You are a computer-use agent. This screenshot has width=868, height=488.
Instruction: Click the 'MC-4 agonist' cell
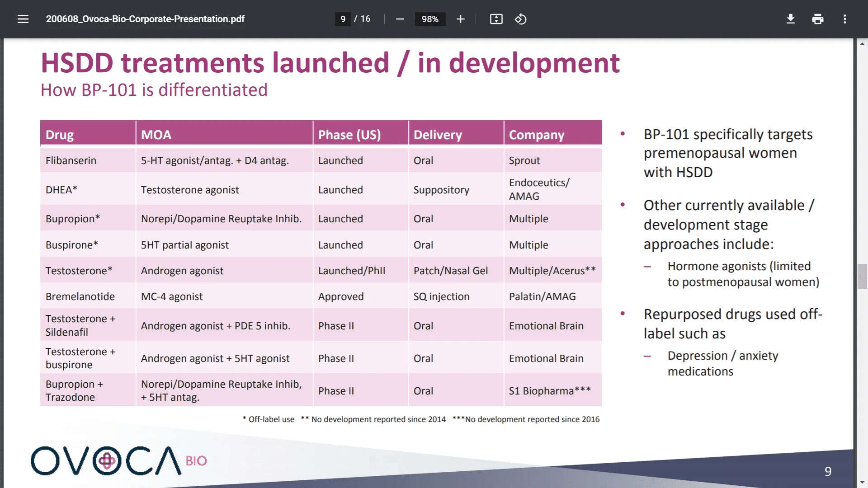pos(224,296)
